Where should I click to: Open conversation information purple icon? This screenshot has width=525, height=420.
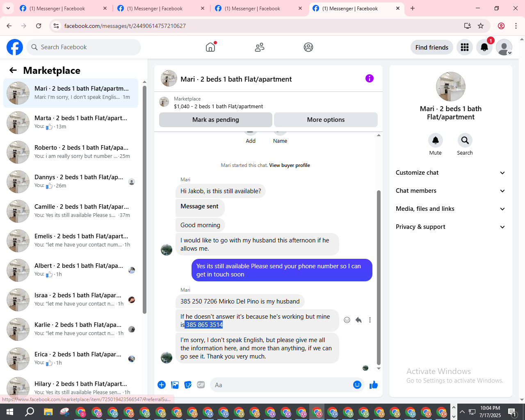[370, 78]
